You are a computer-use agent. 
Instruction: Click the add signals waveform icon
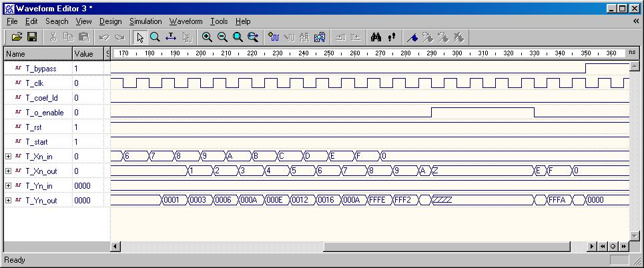click(273, 37)
